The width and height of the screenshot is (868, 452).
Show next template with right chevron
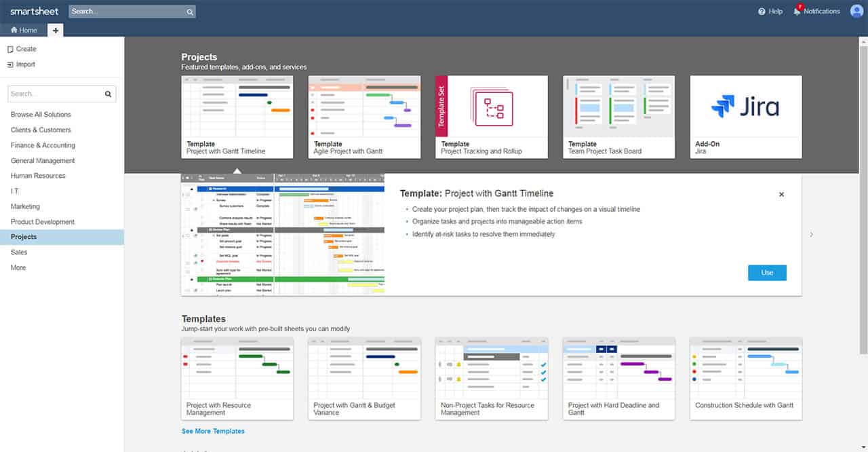point(812,235)
